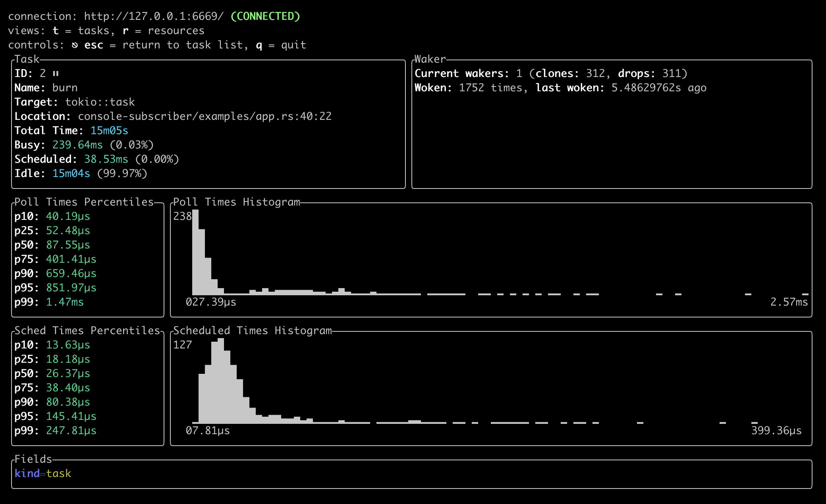This screenshot has height=504, width=826.
Task: Click the kind=task field entry
Action: pyautogui.click(x=43, y=473)
